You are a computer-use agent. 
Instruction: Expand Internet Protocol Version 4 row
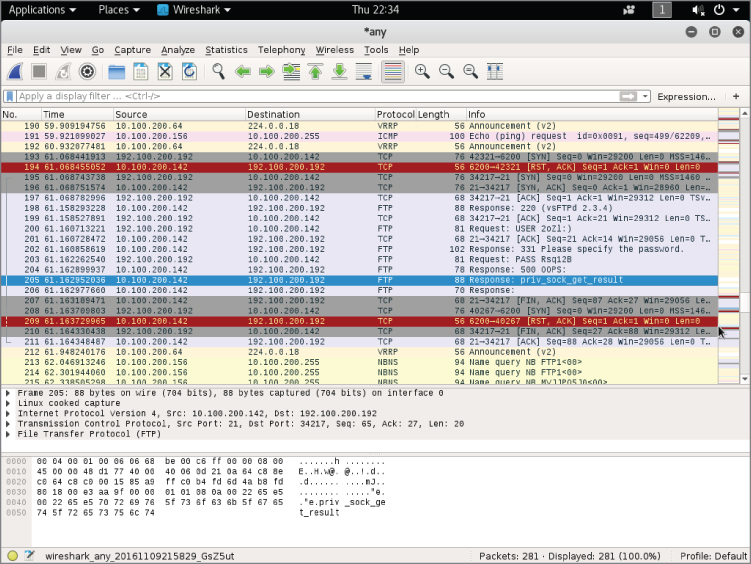8,414
